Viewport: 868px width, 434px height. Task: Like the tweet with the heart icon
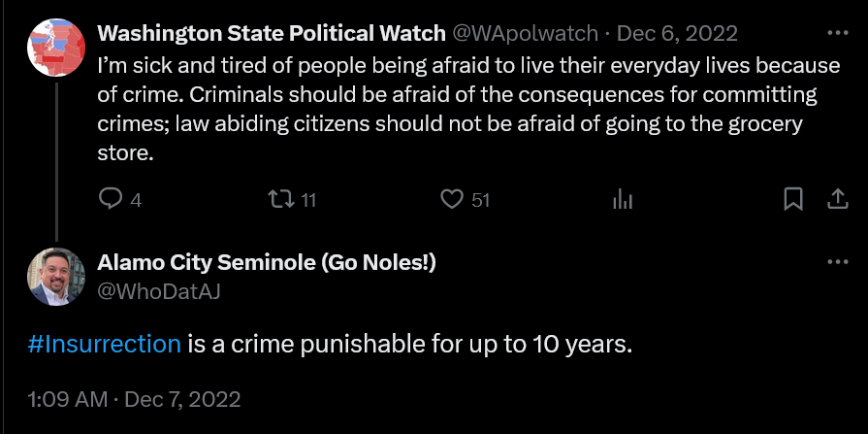coord(451,200)
